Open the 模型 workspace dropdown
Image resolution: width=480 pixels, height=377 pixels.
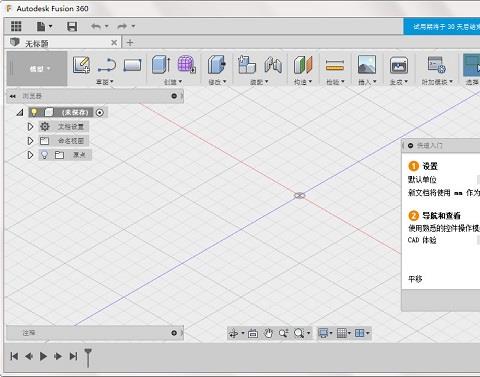click(x=37, y=69)
